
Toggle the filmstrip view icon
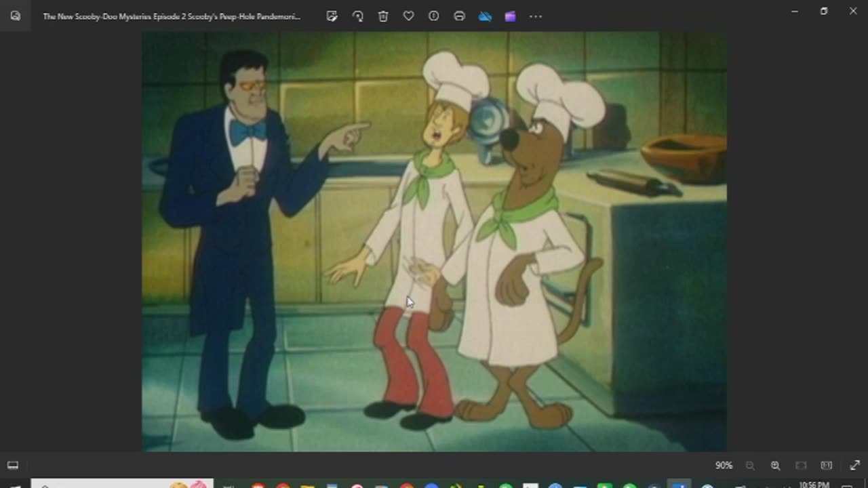pos(13,465)
